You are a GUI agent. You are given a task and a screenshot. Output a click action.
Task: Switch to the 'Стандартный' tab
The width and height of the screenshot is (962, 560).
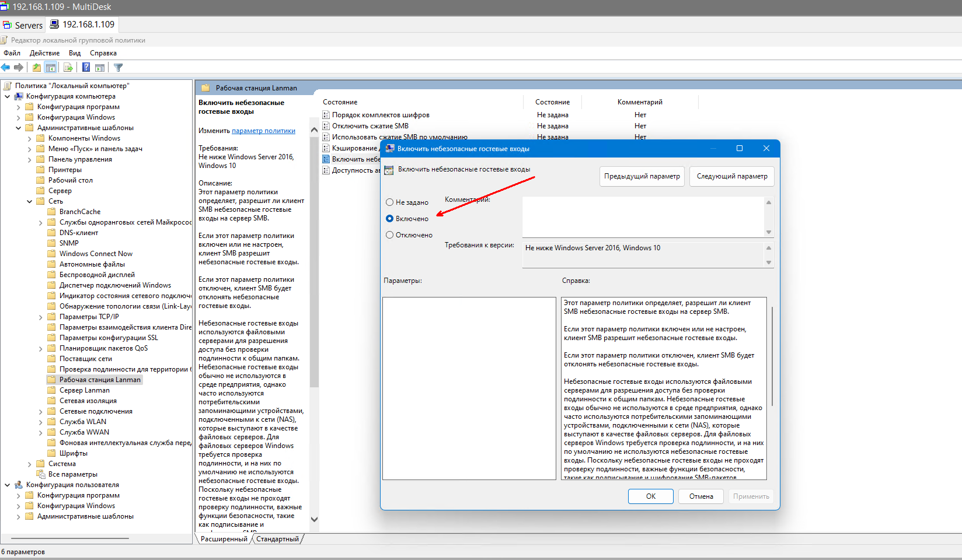click(277, 539)
